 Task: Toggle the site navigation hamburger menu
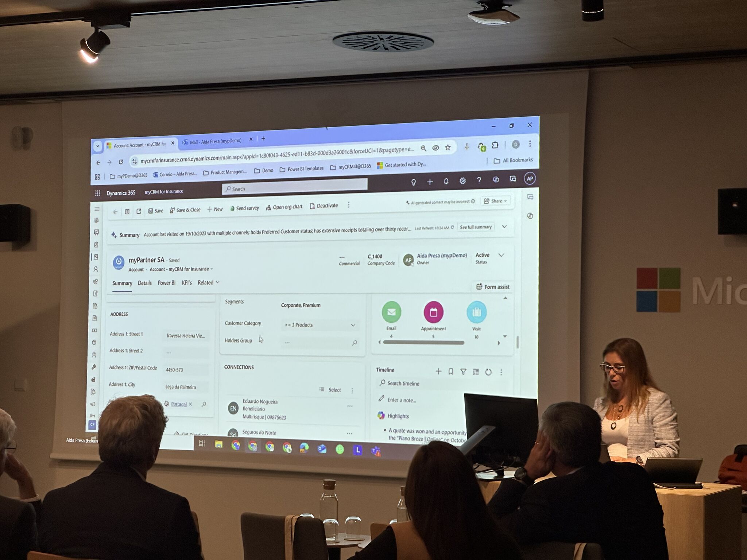click(x=97, y=209)
